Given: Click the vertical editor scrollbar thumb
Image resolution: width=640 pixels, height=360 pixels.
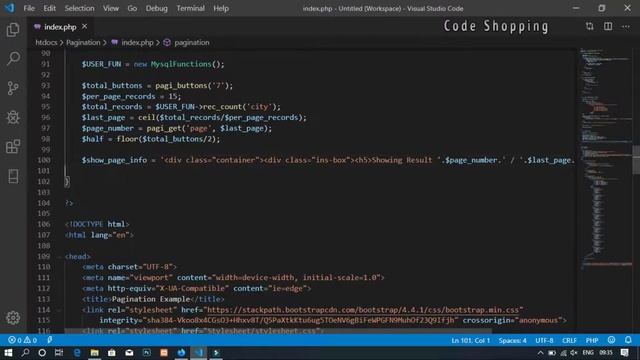Looking at the screenshot, I should pyautogui.click(x=636, y=160).
